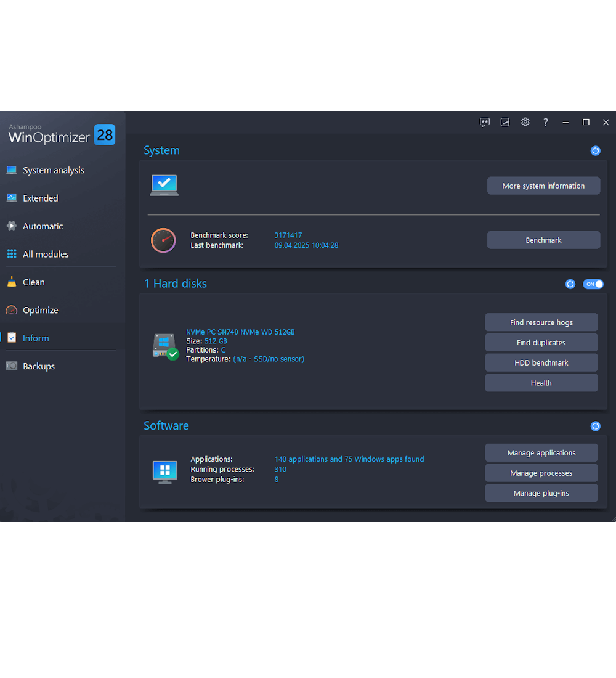Refresh the Software section
Image resolution: width=616 pixels, height=678 pixels.
(x=595, y=426)
